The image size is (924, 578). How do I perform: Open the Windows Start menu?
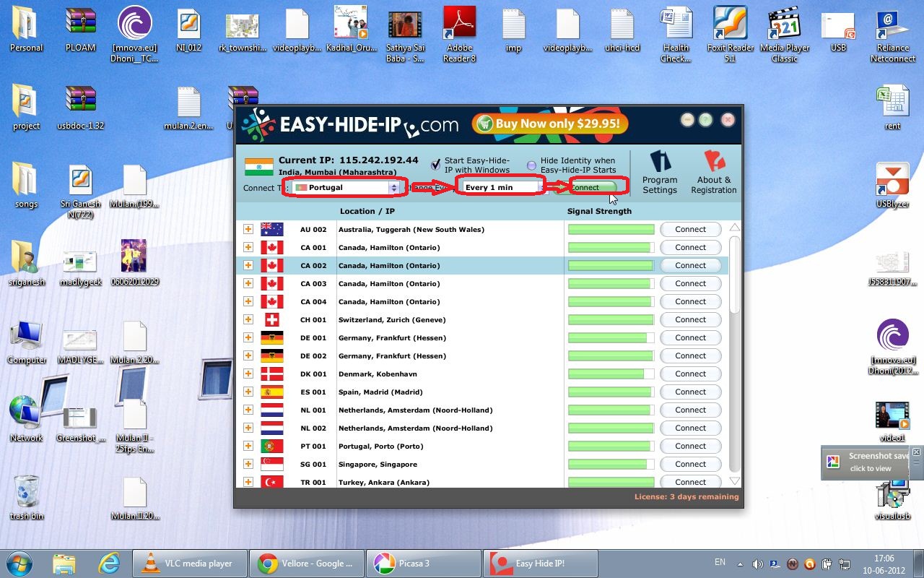tap(19, 563)
